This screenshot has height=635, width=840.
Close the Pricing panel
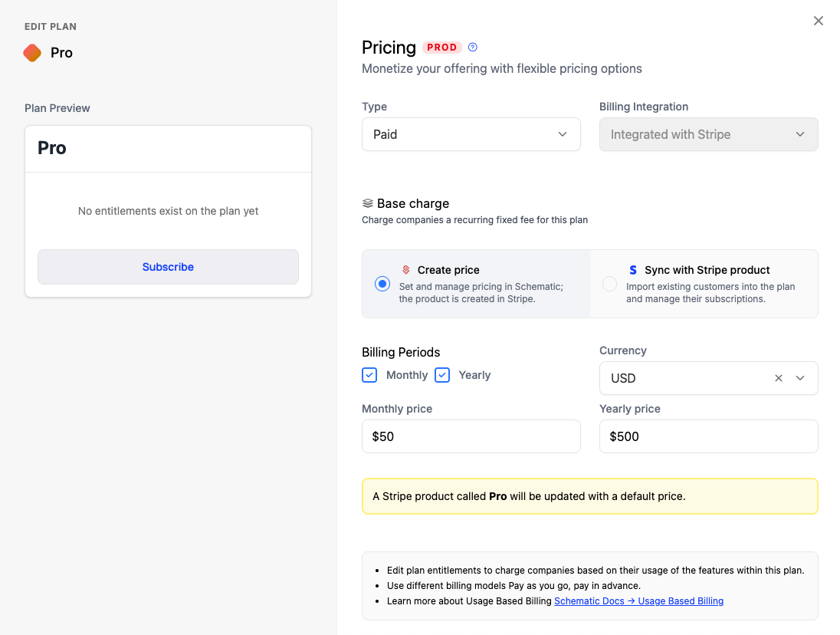click(818, 21)
